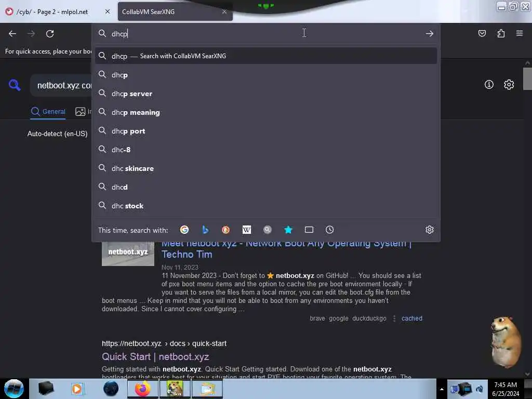
Task: Select the CollabVM SearXNG tab
Action: (170, 12)
